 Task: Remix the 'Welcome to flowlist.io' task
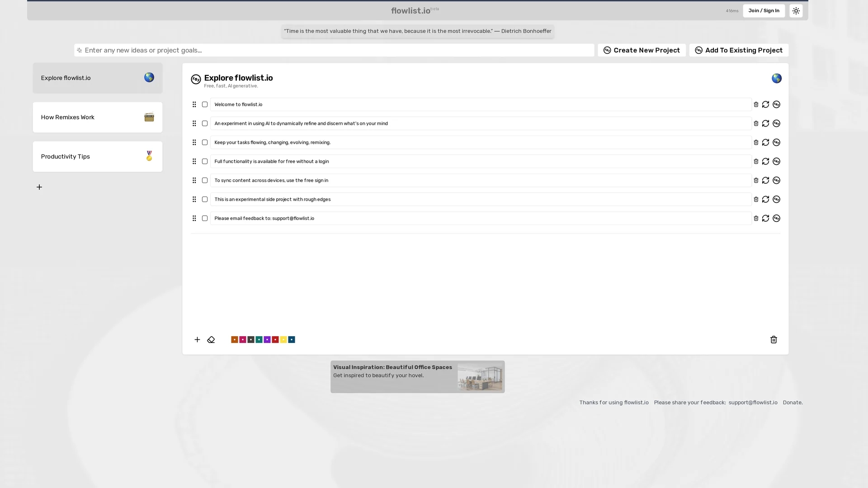pyautogui.click(x=776, y=104)
